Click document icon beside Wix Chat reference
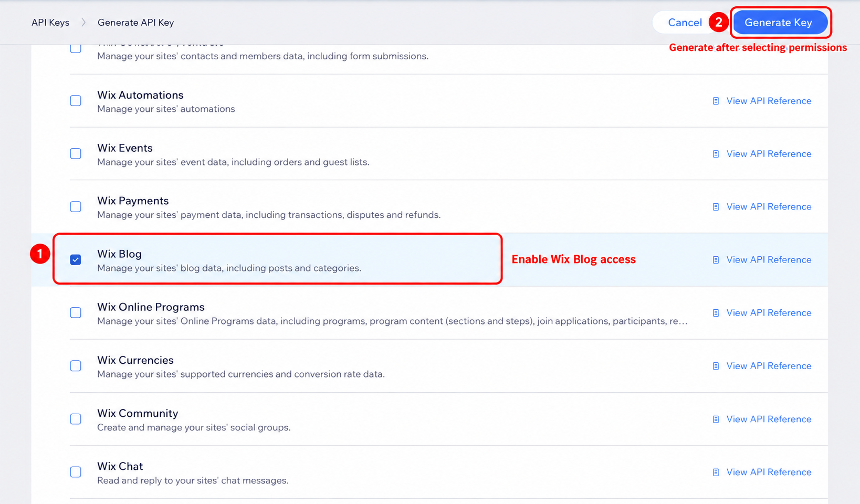This screenshot has width=860, height=504. 716,472
